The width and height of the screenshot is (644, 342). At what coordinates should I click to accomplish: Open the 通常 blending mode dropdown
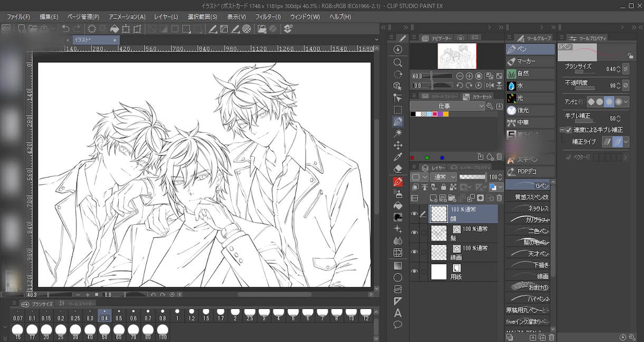(443, 177)
